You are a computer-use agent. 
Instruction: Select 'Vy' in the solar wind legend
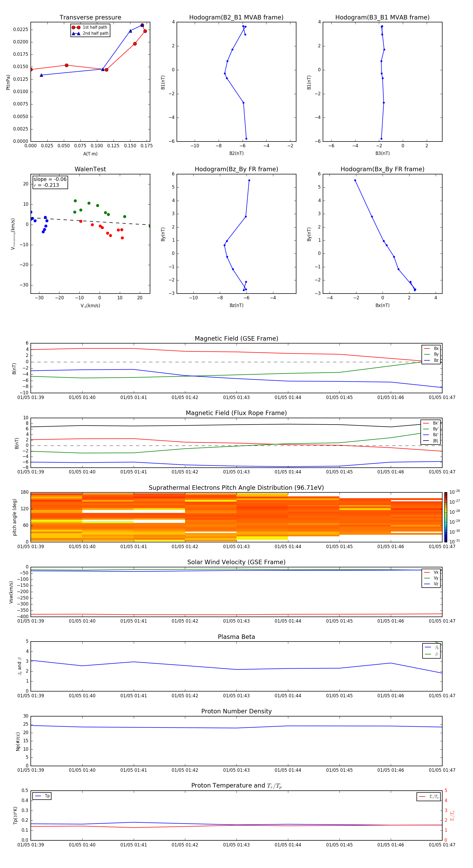pyautogui.click(x=431, y=578)
